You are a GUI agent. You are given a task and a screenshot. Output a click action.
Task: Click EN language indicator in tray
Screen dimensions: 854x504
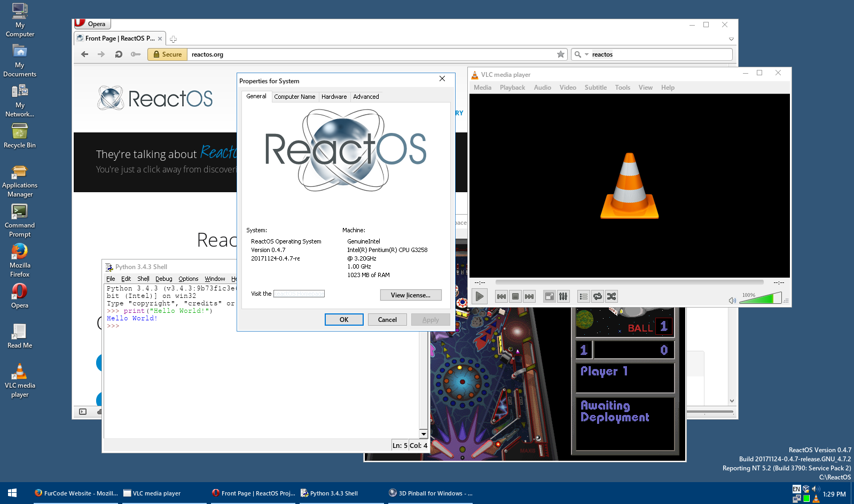pos(796,489)
